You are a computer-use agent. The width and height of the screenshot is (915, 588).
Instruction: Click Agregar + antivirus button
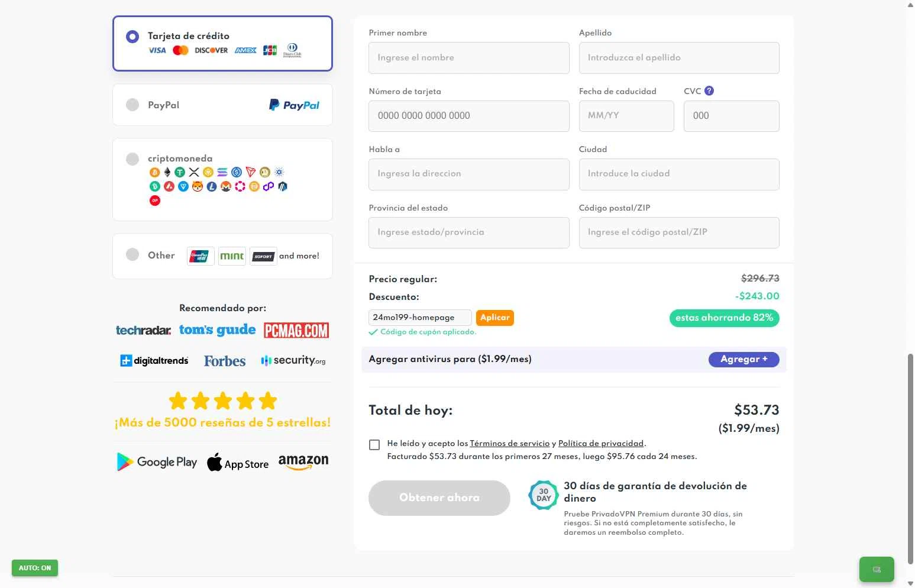coord(744,359)
